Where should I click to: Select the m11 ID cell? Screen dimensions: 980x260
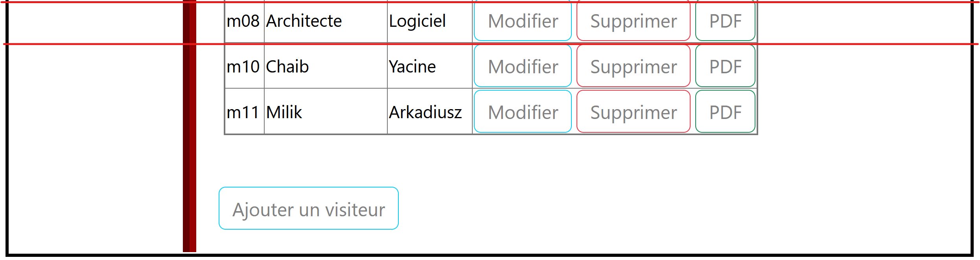pyautogui.click(x=243, y=112)
